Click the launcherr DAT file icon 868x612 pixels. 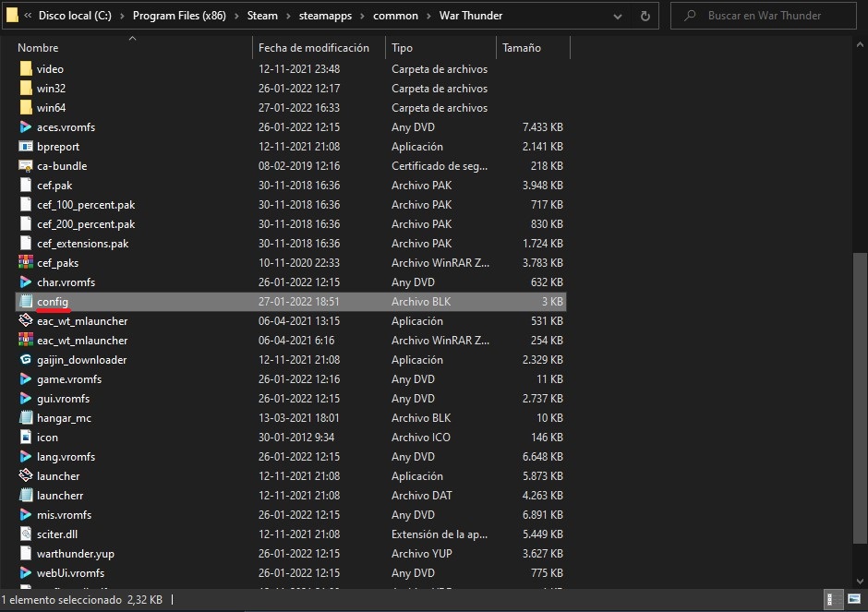[26, 496]
